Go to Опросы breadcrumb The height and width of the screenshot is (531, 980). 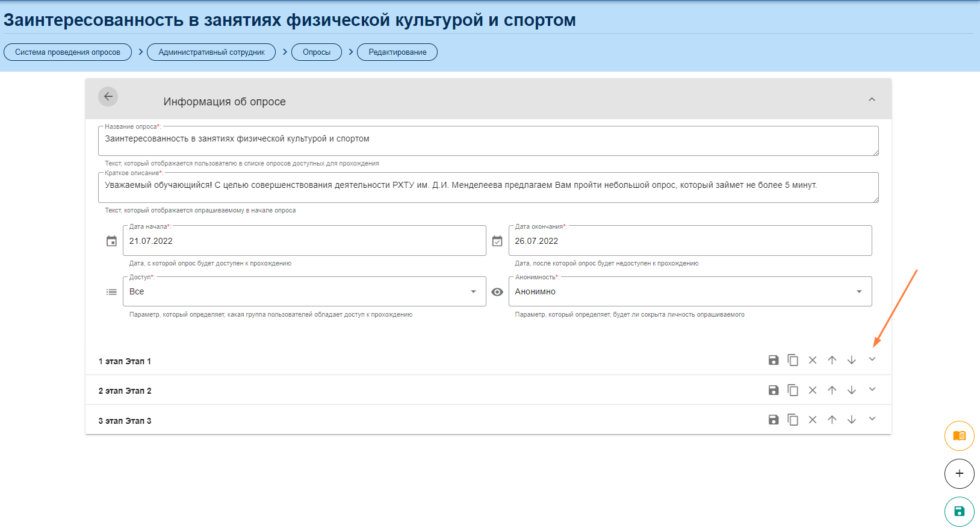[x=317, y=52]
